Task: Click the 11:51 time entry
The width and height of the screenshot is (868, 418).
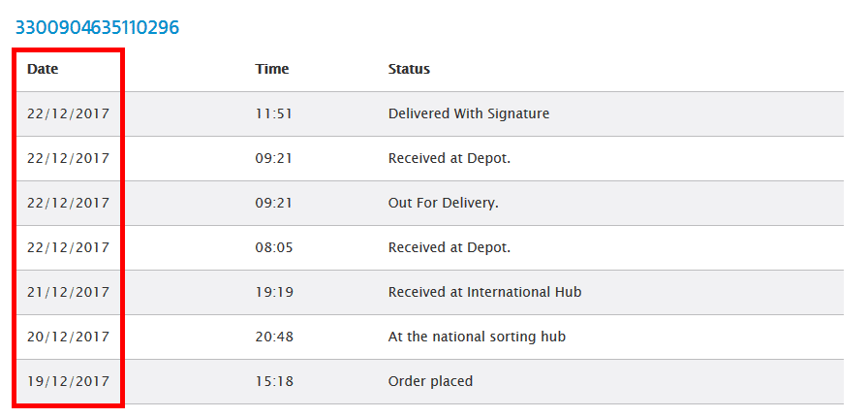Action: point(273,113)
